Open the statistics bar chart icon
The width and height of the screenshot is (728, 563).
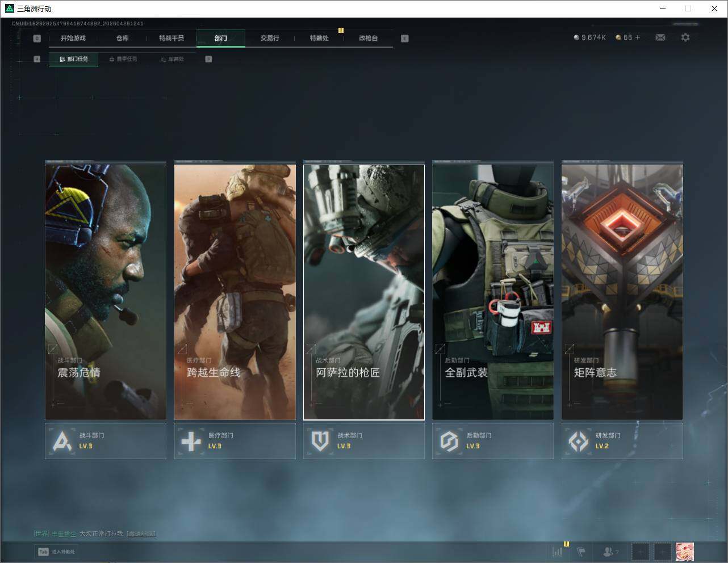[558, 551]
